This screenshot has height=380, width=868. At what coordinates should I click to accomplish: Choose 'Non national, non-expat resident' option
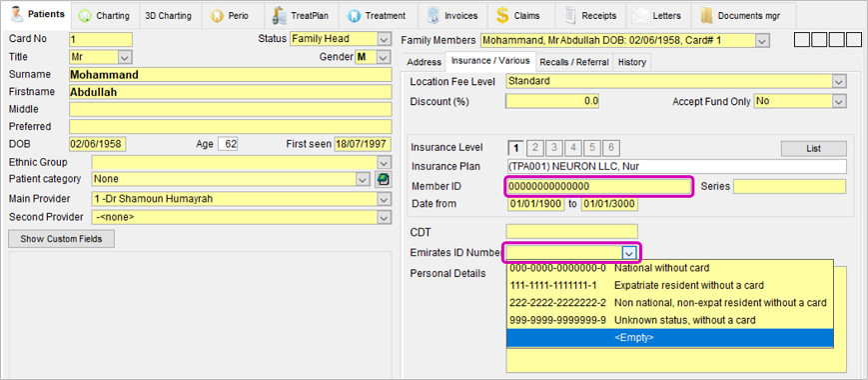coord(670,303)
